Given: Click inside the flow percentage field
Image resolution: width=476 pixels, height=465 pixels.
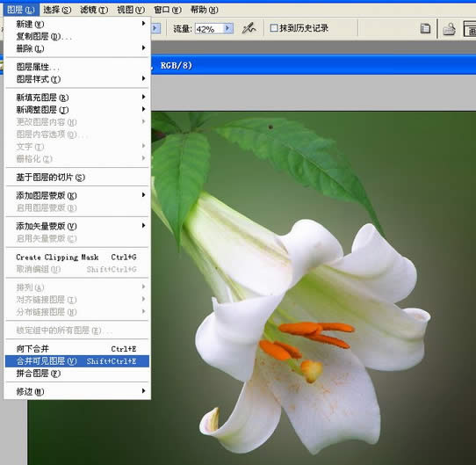Looking at the screenshot, I should tap(210, 29).
